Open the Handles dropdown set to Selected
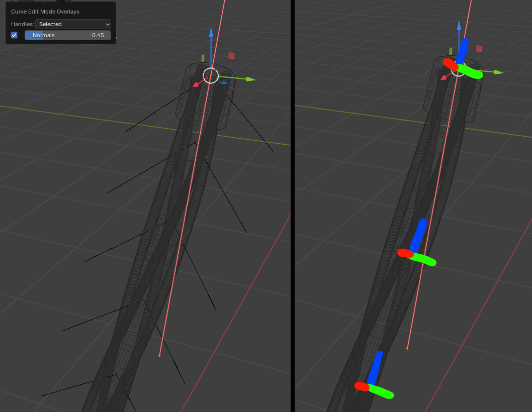 coord(73,24)
